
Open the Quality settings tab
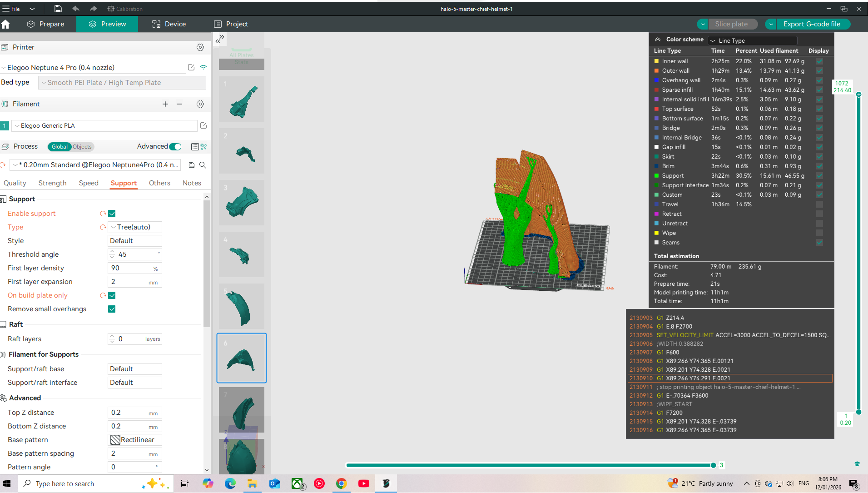point(15,183)
